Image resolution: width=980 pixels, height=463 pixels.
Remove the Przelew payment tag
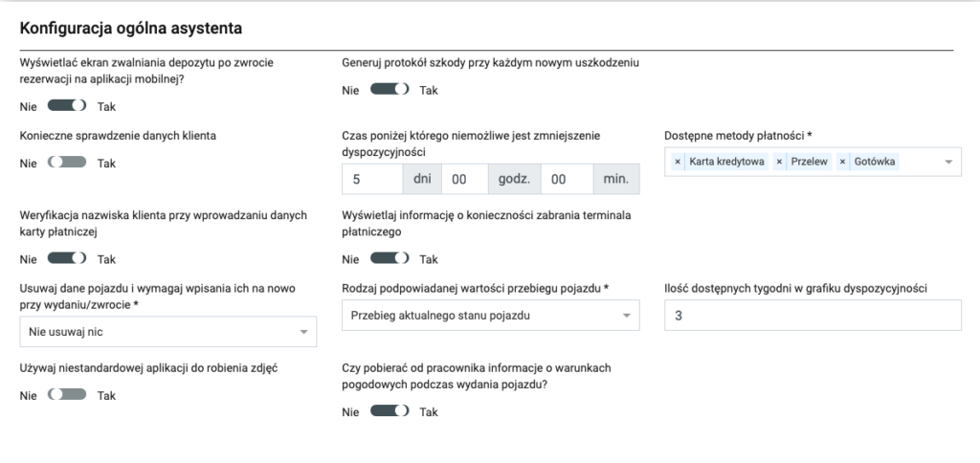pyautogui.click(x=779, y=162)
